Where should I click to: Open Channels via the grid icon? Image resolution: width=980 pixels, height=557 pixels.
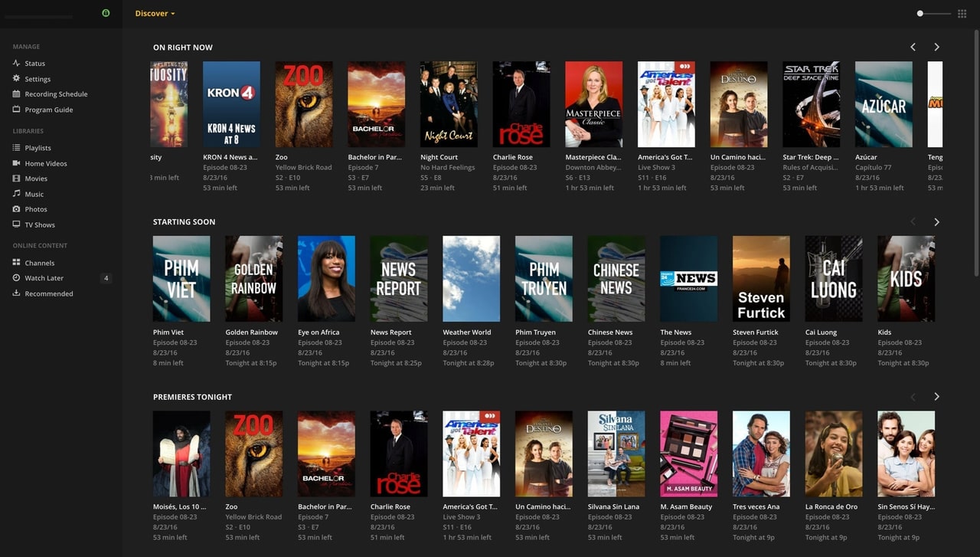tap(16, 263)
